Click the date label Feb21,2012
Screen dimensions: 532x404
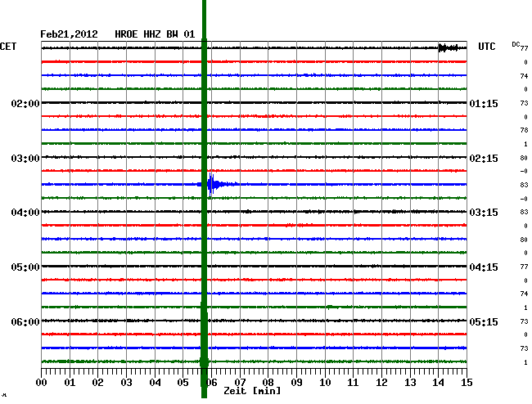[x=69, y=34]
